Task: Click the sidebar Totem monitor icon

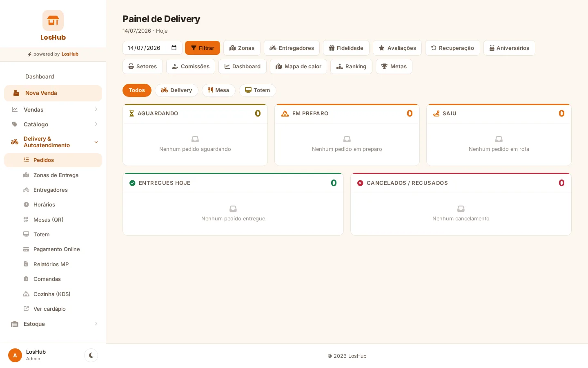Action: pos(26,234)
